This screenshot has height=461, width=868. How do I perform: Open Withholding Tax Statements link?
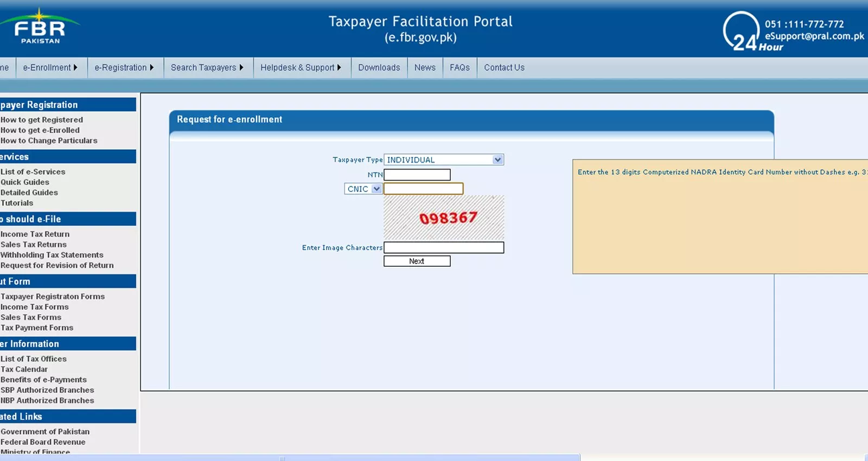[52, 255]
